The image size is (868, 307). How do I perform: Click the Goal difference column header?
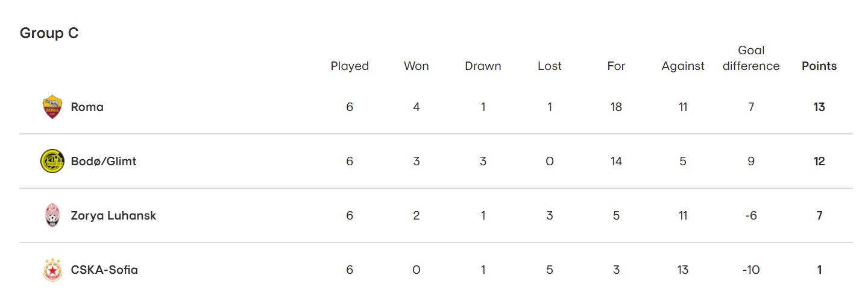click(x=751, y=59)
